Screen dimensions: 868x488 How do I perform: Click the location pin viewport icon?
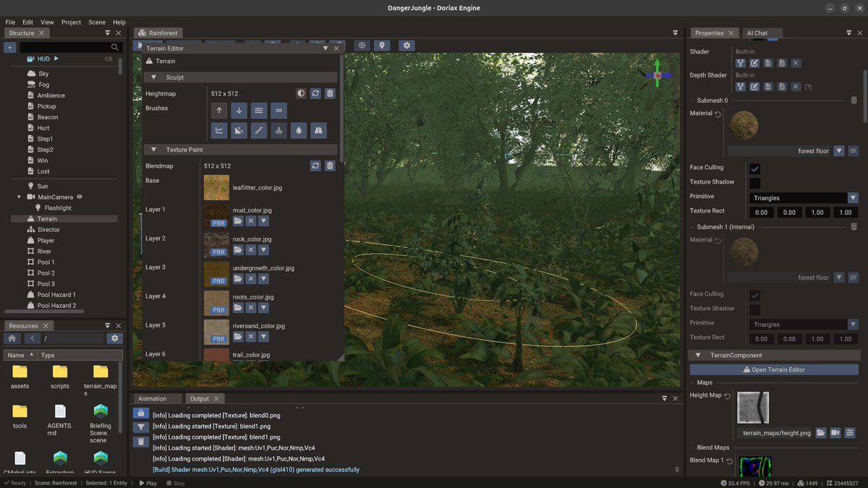tap(382, 46)
